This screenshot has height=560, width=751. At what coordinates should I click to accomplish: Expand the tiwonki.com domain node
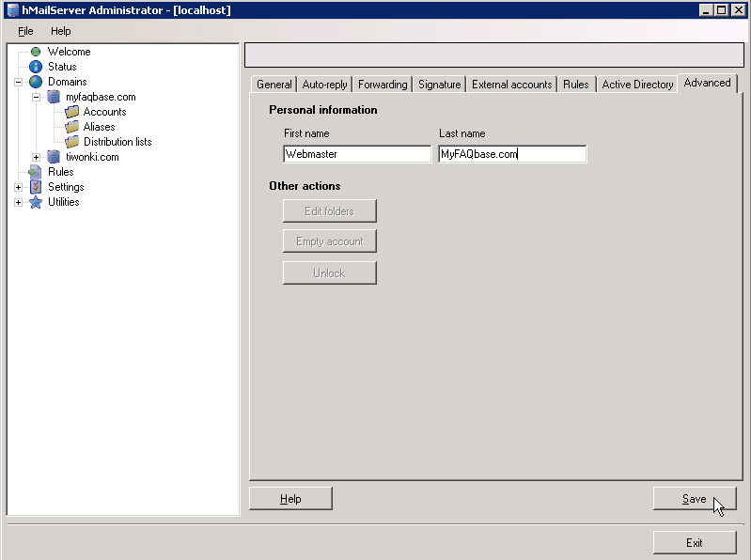(36, 157)
